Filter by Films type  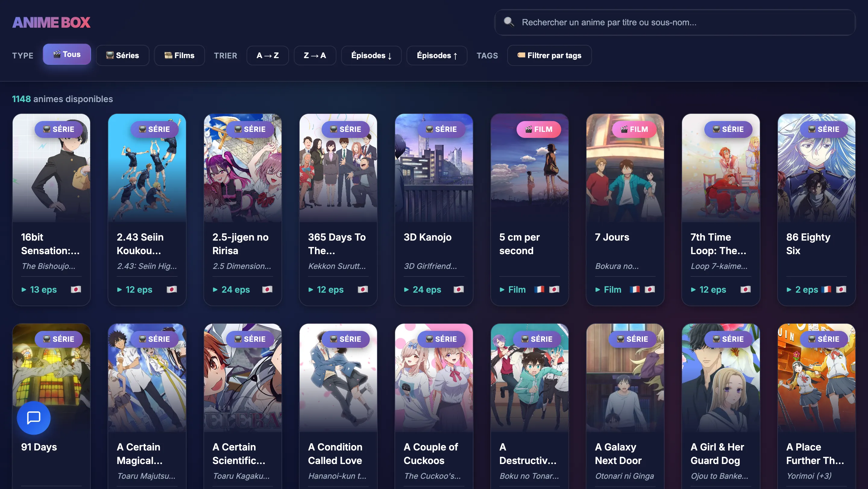point(179,55)
